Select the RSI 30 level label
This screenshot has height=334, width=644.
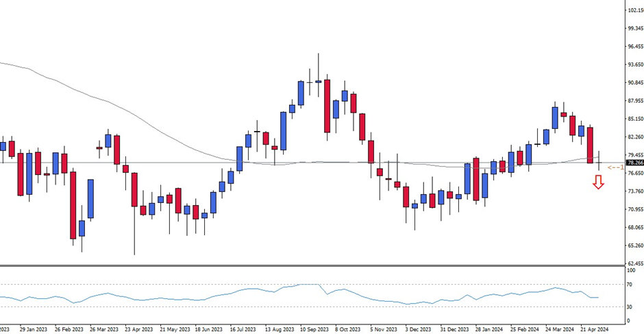pyautogui.click(x=630, y=307)
